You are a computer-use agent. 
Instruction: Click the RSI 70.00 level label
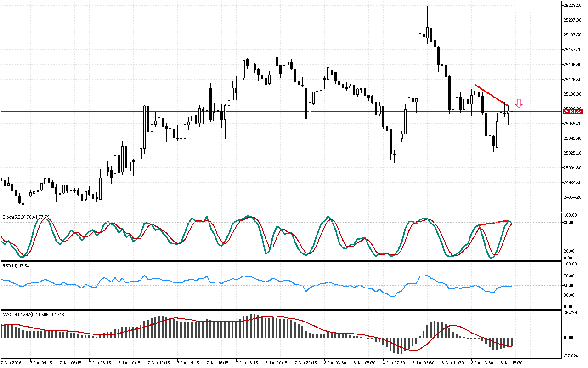(x=570, y=276)
